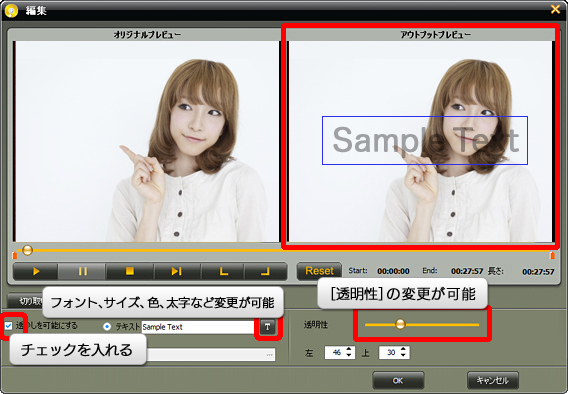The width and height of the screenshot is (568, 394).
Task: Adjust the 透明性 transparency slider handle
Action: pos(400,324)
